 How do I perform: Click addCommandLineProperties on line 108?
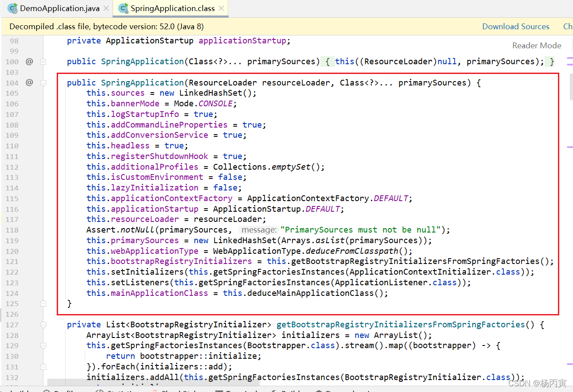click(x=169, y=125)
